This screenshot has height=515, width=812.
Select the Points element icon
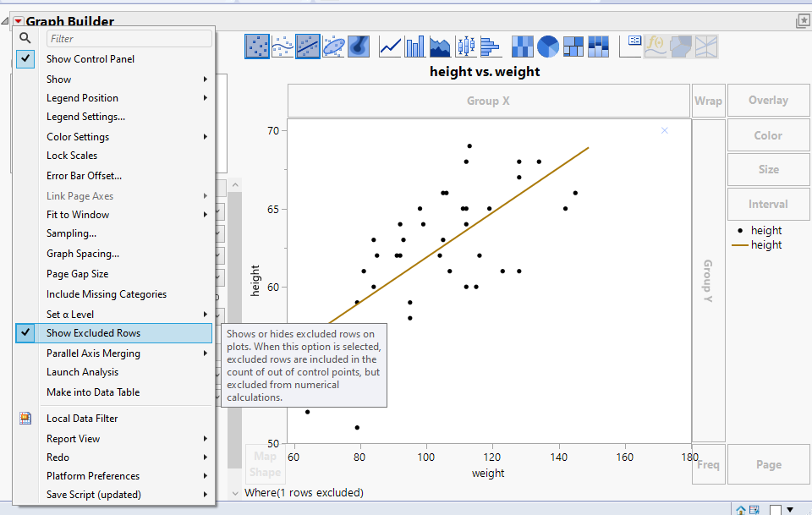(258, 47)
